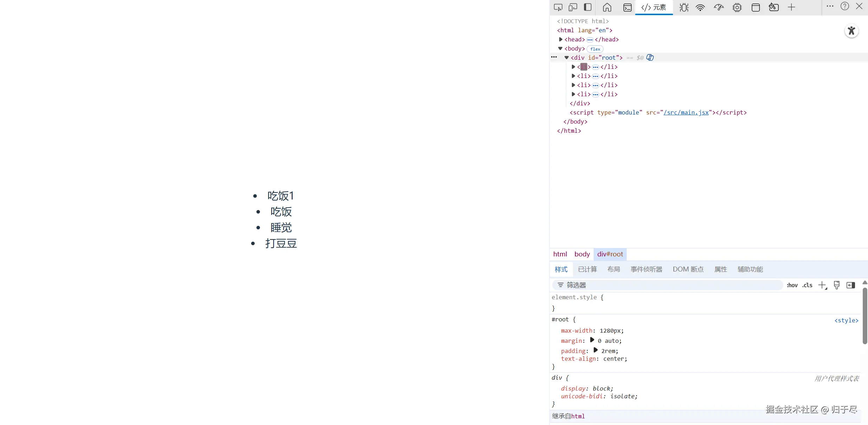Screen dimensions: 868x425
Task: Open the Performance gauge tool
Action: click(x=719, y=7)
